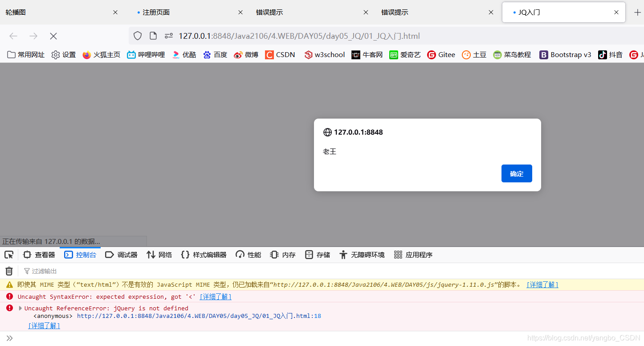Switch to the 控制台 devtools panel
Viewport: 644px width, 346px height.
click(x=80, y=255)
